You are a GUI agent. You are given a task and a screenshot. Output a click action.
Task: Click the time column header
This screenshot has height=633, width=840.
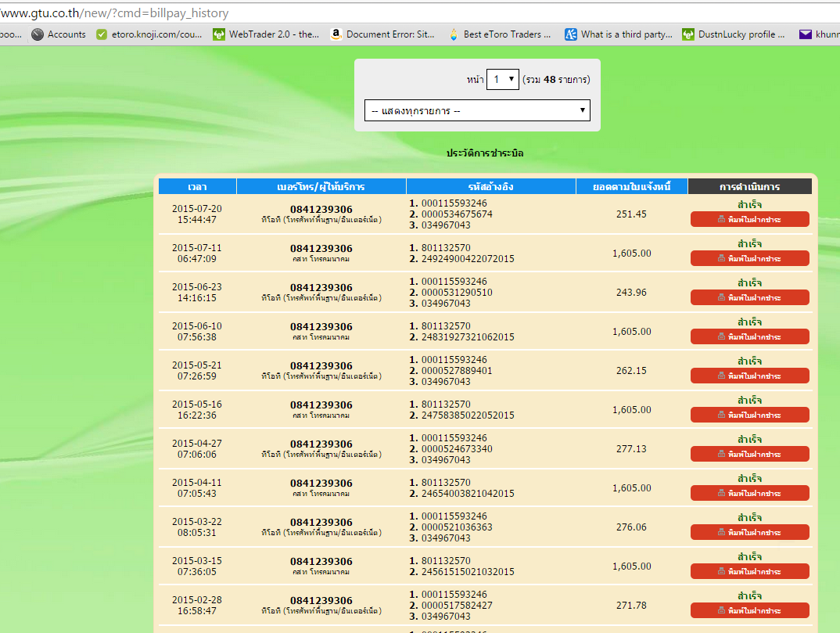(x=197, y=186)
